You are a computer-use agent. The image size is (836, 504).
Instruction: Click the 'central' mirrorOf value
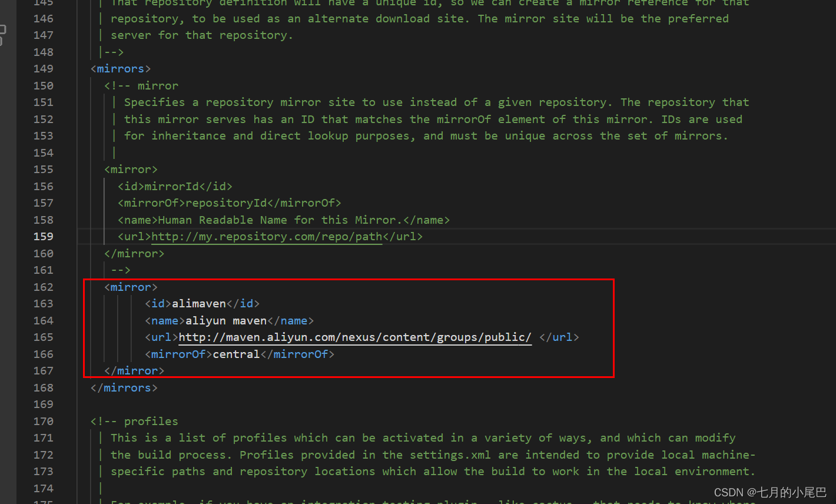click(236, 354)
